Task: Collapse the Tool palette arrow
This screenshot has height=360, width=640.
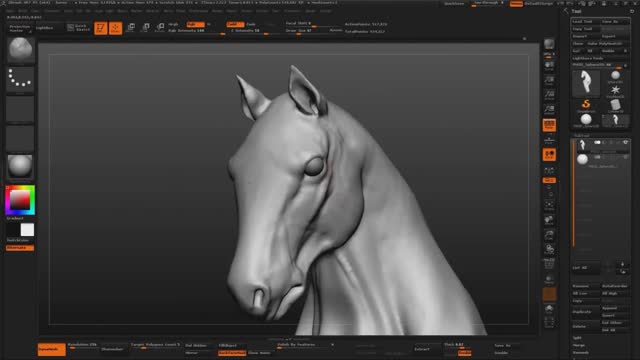Action: [566, 11]
